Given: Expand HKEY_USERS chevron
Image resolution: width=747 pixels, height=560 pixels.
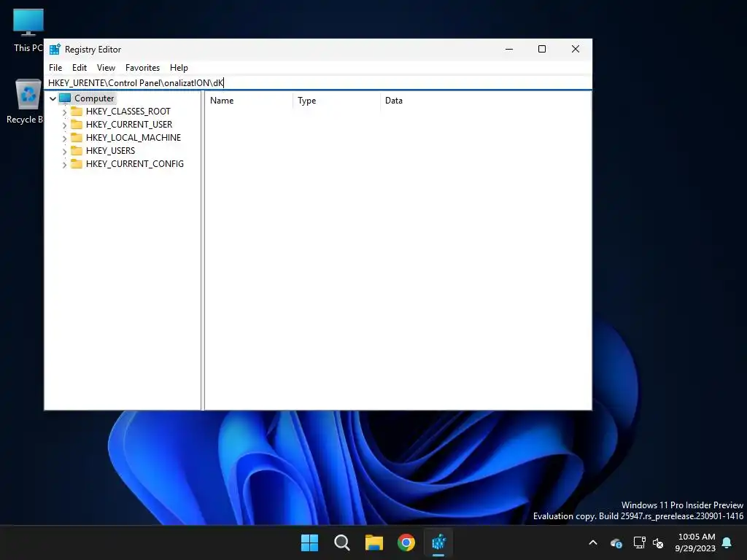Looking at the screenshot, I should [65, 152].
